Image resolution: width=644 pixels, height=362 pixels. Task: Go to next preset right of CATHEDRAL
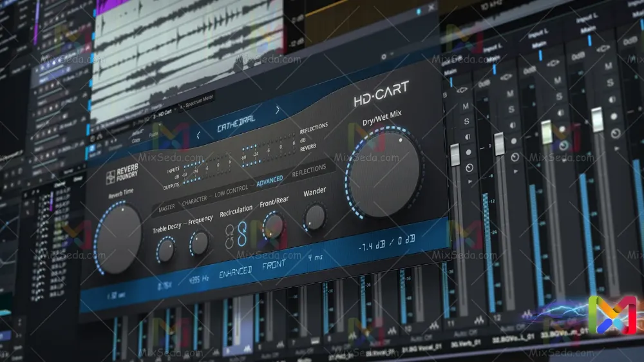pos(278,110)
